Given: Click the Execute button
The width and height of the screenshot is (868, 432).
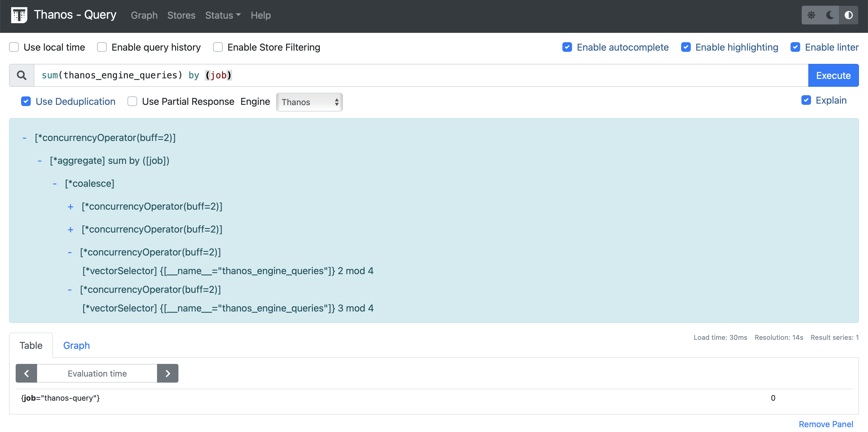Looking at the screenshot, I should coord(833,75).
